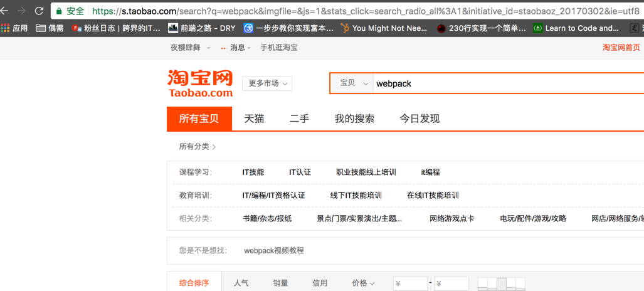This screenshot has width=644, height=291.
Task: Select the 所有宝贝 tab
Action: click(x=199, y=119)
